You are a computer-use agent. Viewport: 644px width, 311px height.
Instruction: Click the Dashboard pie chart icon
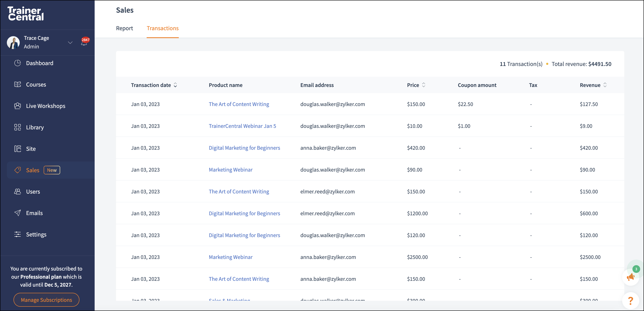pyautogui.click(x=18, y=63)
